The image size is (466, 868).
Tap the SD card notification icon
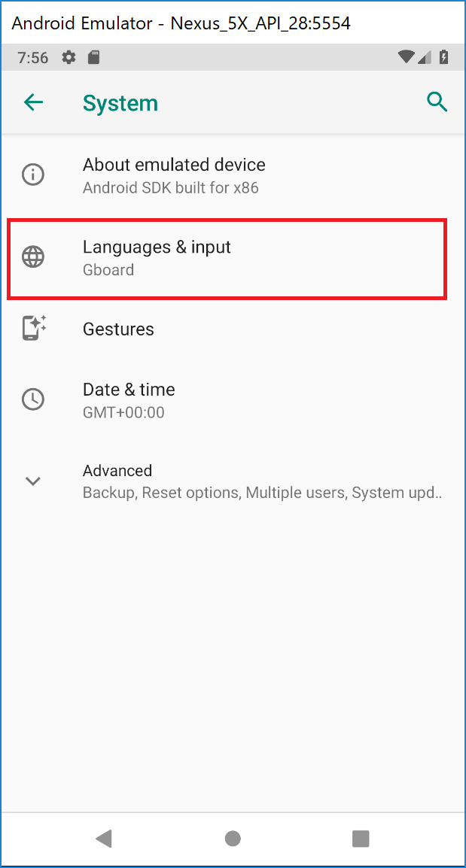coord(93,56)
